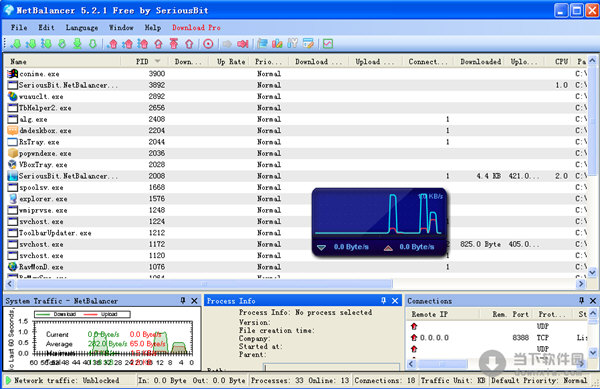This screenshot has width=600, height=389.
Task: Select the spoolsv.exe process row
Action: click(x=297, y=187)
